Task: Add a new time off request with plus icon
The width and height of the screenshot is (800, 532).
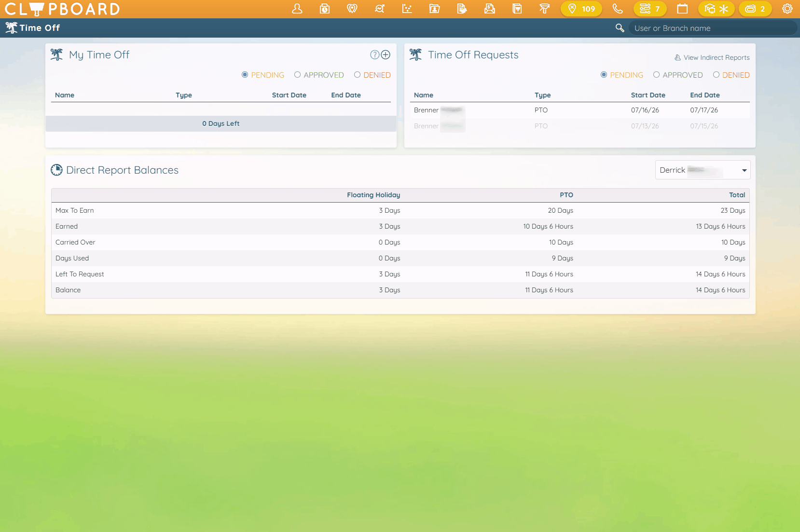Action: tap(386, 55)
